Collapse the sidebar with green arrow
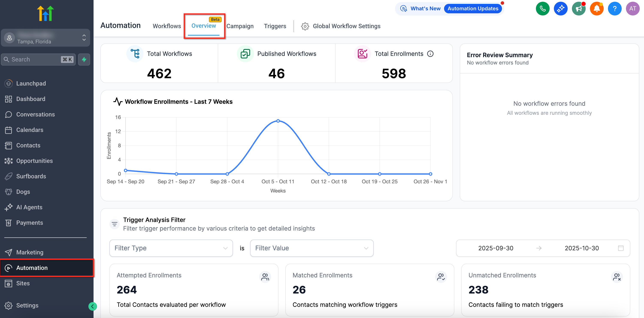Viewport: 644px width, 318px height. (92, 306)
